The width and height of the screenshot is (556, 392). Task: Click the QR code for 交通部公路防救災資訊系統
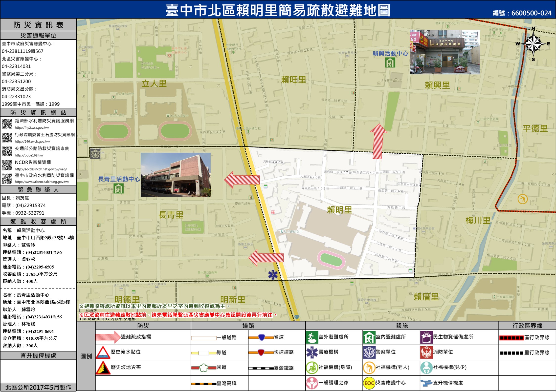(x=7, y=151)
